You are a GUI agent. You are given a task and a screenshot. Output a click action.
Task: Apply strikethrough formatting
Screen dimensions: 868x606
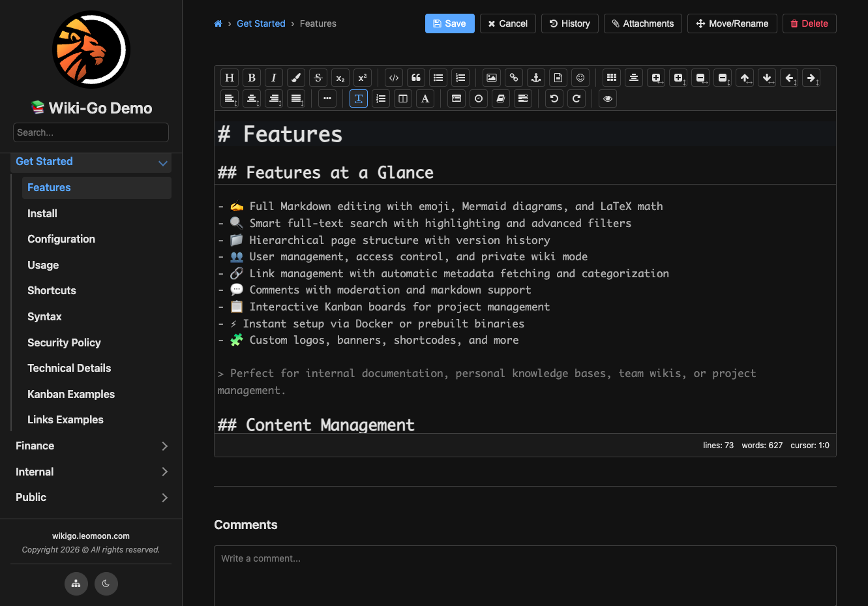[318, 78]
